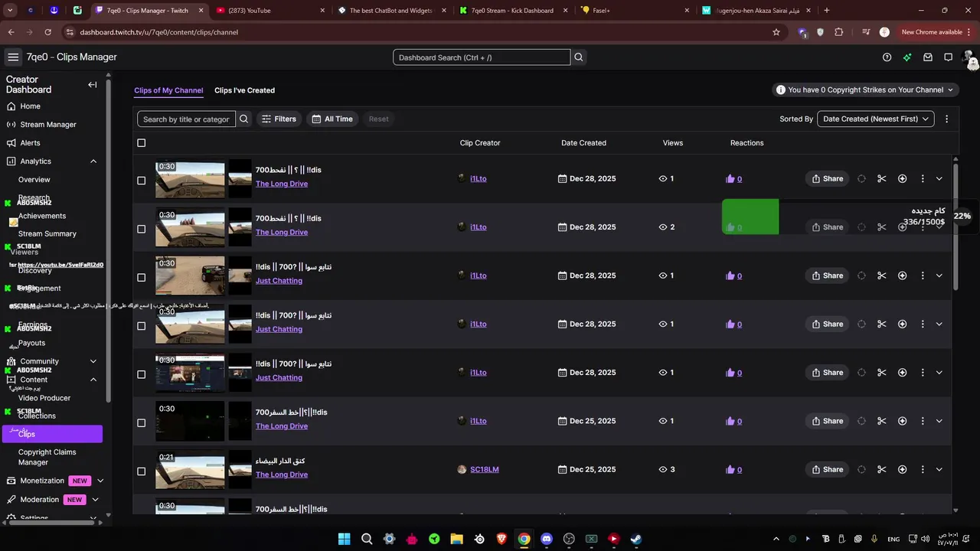The height and width of the screenshot is (551, 980).
Task: Focus the Dashboard Search box
Action: (x=482, y=57)
